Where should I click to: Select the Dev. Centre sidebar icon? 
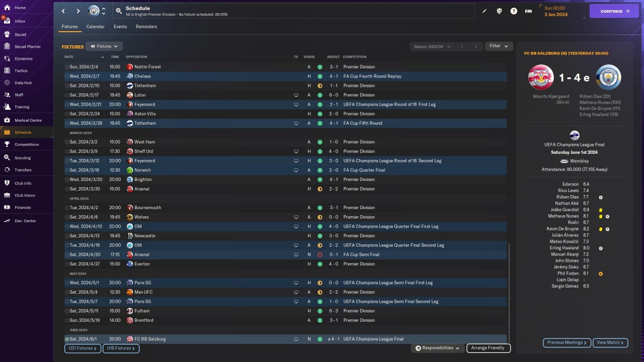(x=7, y=221)
